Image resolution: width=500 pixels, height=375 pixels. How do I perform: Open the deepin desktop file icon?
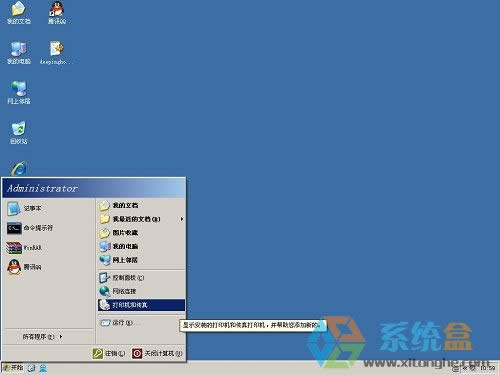tap(56, 53)
